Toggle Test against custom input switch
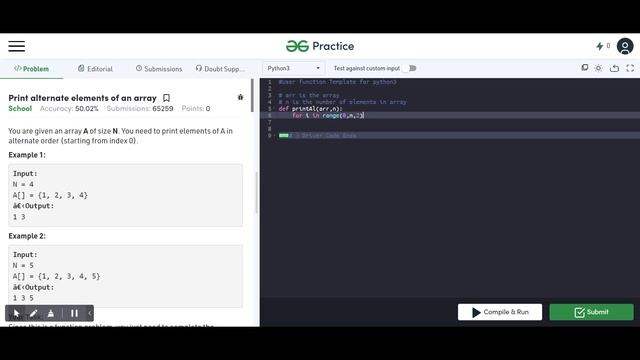Image resolution: width=640 pixels, height=360 pixels. coord(409,68)
